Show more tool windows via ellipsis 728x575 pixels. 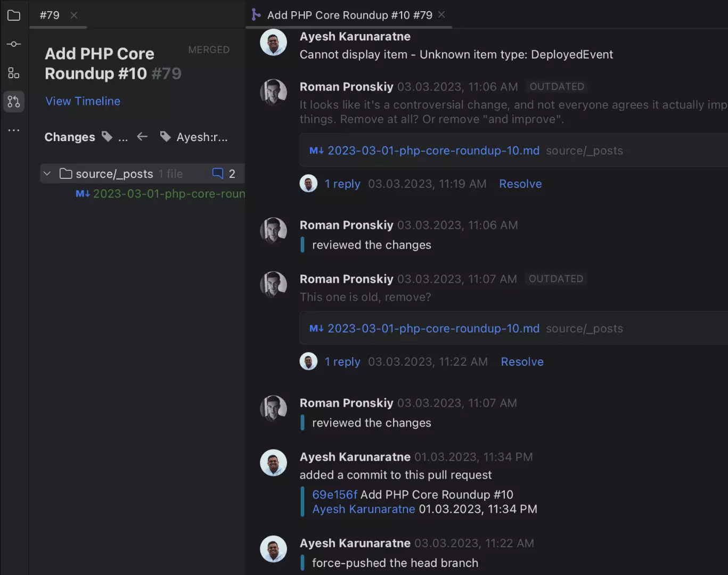(x=14, y=130)
